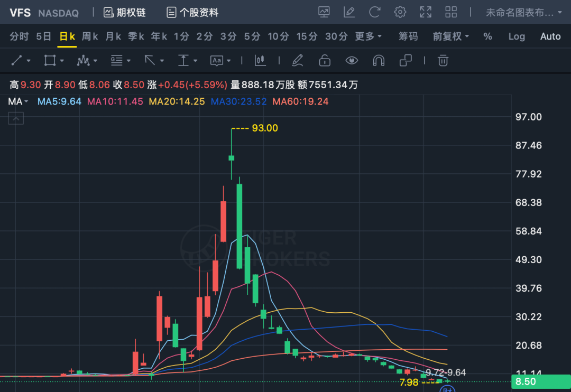Enter fullscreen with the expand icon
Image resolution: width=571 pixels, height=392 pixels.
pos(426,12)
